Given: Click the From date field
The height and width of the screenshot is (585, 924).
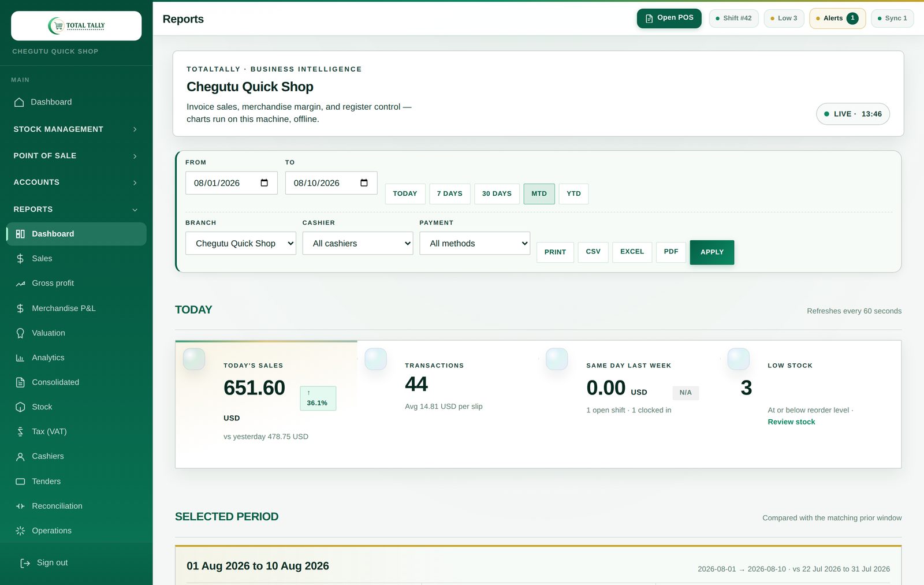Looking at the screenshot, I should pos(232,183).
